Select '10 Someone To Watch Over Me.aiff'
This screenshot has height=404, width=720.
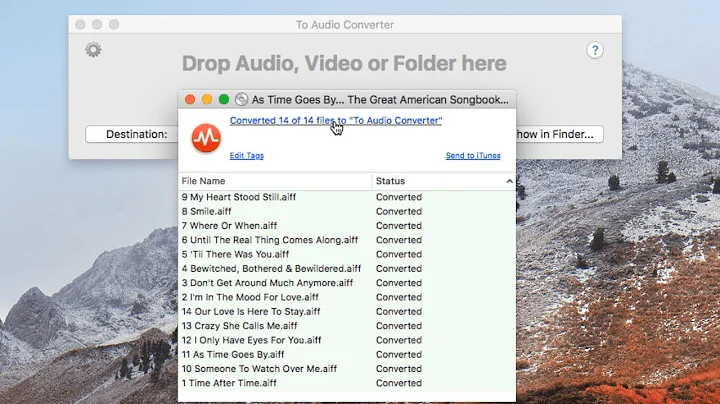pyautogui.click(x=347, y=369)
